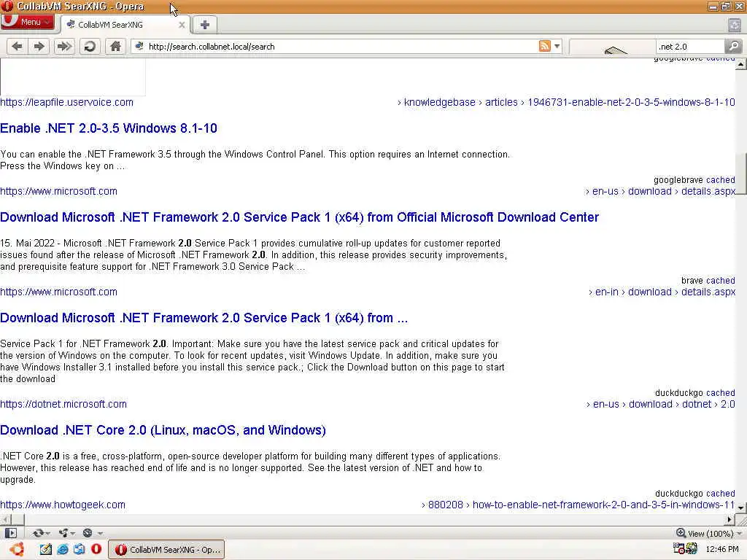This screenshot has height=560, width=747.
Task: Expand the Opera Turbo dropdown arrow
Action: (99, 533)
